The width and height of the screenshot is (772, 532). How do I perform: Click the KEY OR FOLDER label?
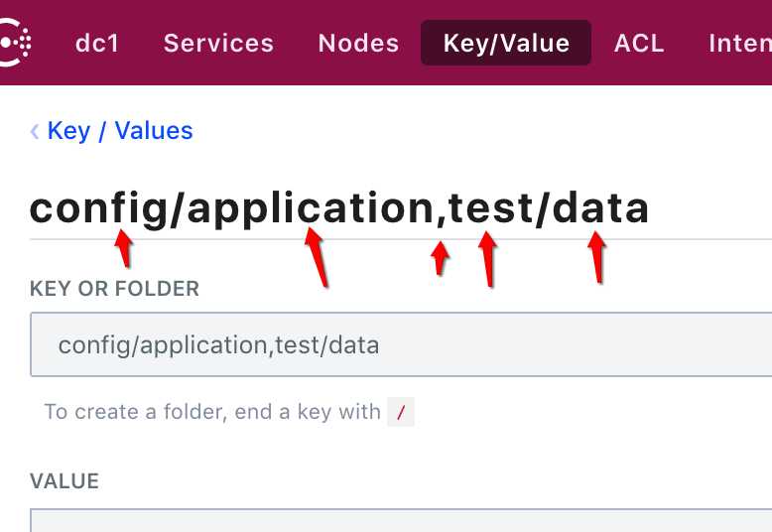pos(114,289)
